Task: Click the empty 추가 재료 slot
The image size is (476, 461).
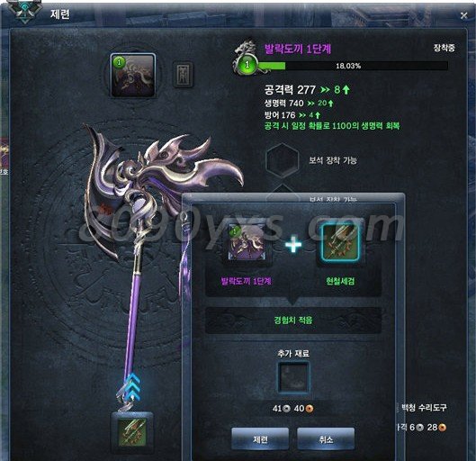Action: [293, 376]
